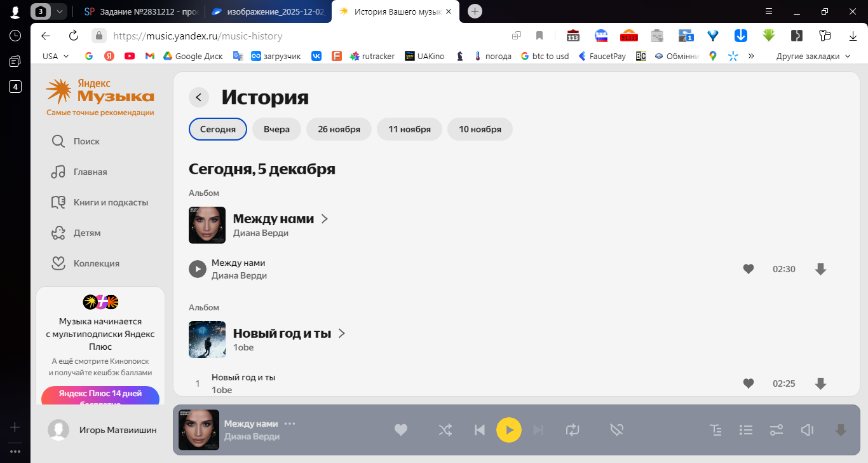Image resolution: width=868 pixels, height=463 pixels.
Task: Skip to next track in player
Action: pos(538,430)
